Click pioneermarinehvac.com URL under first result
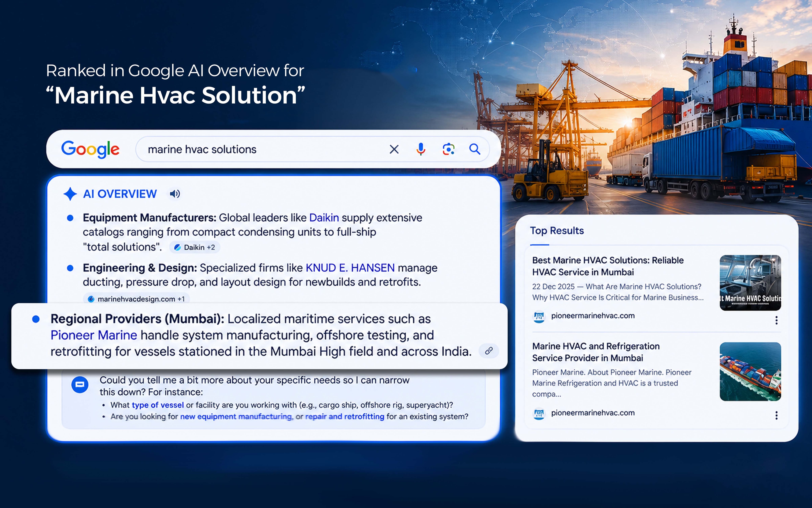Screen dimensions: 812x508 coord(593,316)
